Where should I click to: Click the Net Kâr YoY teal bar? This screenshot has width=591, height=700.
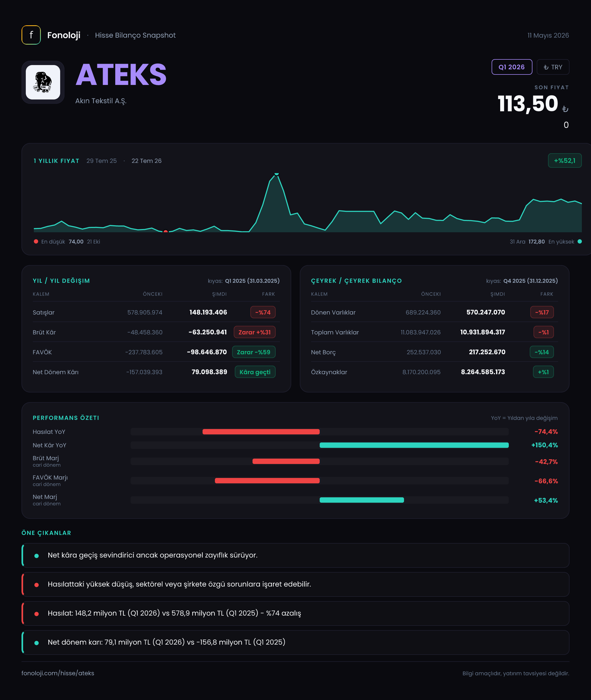click(414, 445)
